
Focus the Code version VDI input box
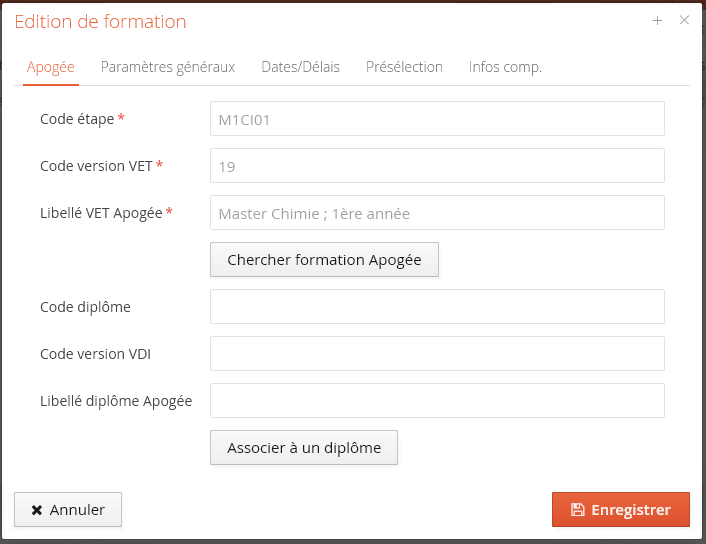437,354
